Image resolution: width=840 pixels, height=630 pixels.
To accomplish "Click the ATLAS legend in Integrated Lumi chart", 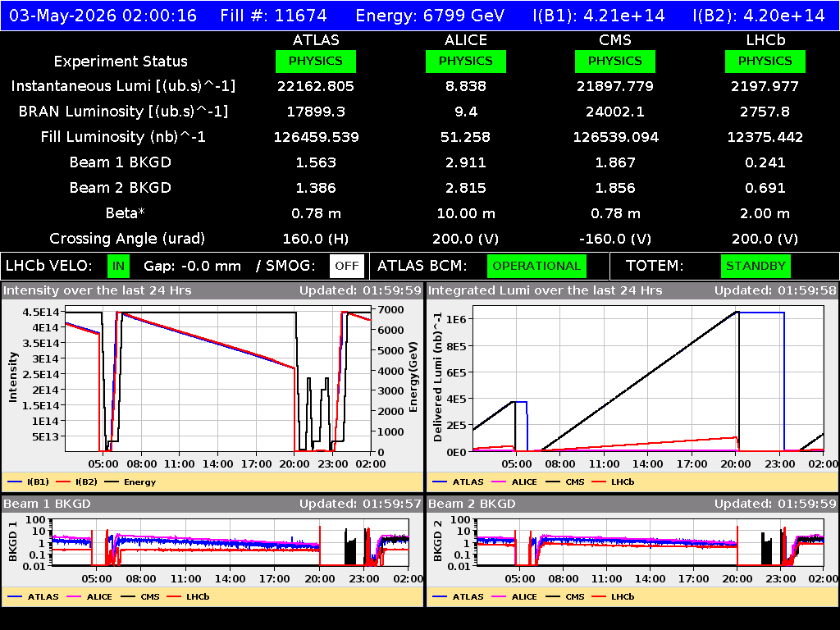I will coord(458,482).
